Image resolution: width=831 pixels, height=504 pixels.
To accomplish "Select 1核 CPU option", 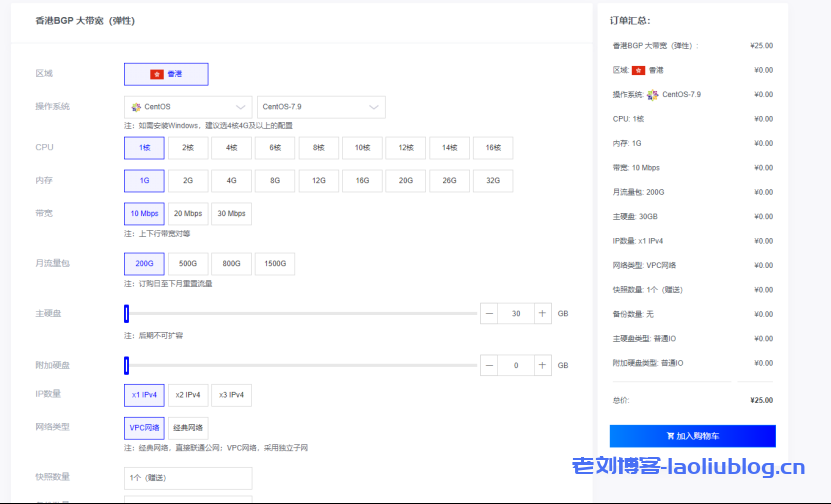I will click(144, 148).
